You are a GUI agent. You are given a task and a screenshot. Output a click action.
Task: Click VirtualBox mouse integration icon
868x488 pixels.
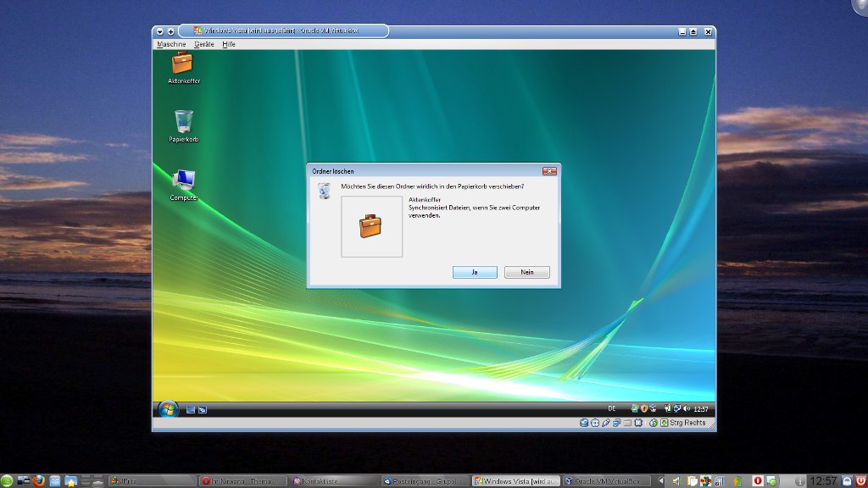click(654, 423)
